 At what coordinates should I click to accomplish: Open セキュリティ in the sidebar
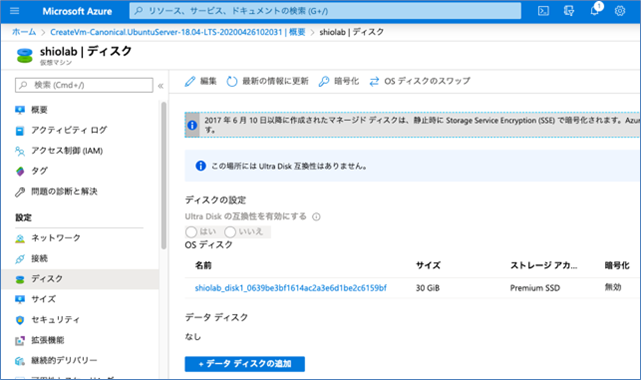56,320
